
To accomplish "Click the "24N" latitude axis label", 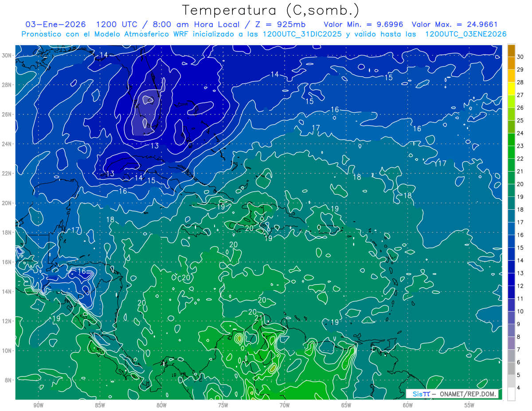I will pyautogui.click(x=8, y=144).
